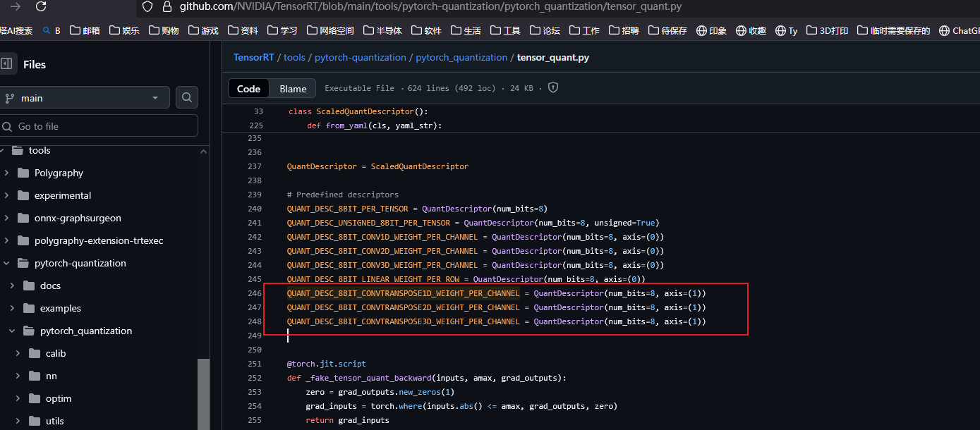Click the security shield icon next to file size
Image resolution: width=980 pixels, height=430 pixels.
553,88
